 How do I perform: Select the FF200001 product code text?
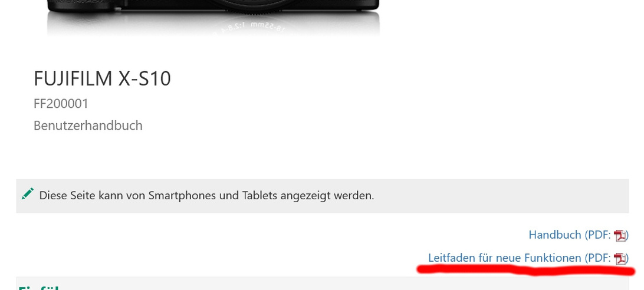61,104
